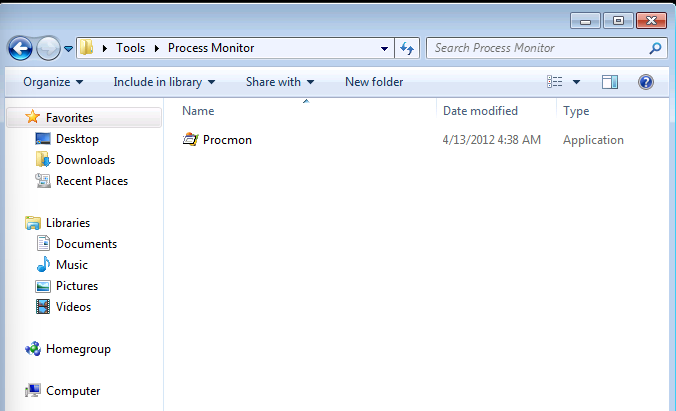
Task: Click Process Monitor breadcrumb segment
Action: [x=211, y=48]
